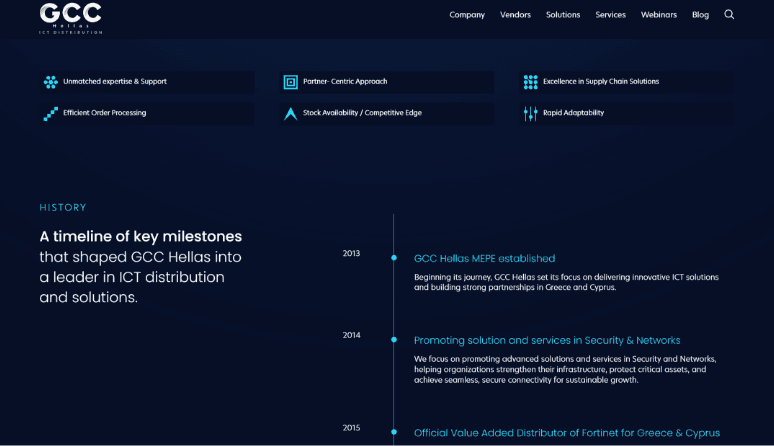Click the GCC Hellas MEPE established heading
774x446 pixels.
tap(484, 259)
